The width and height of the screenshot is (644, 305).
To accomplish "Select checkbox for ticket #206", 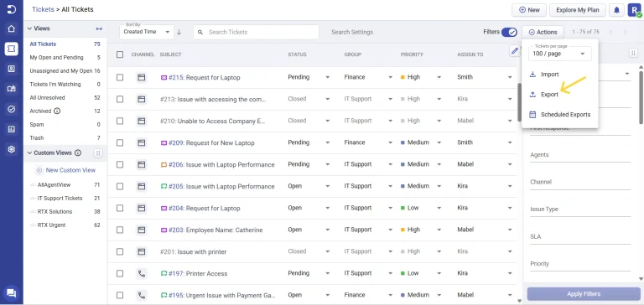I will 120,164.
